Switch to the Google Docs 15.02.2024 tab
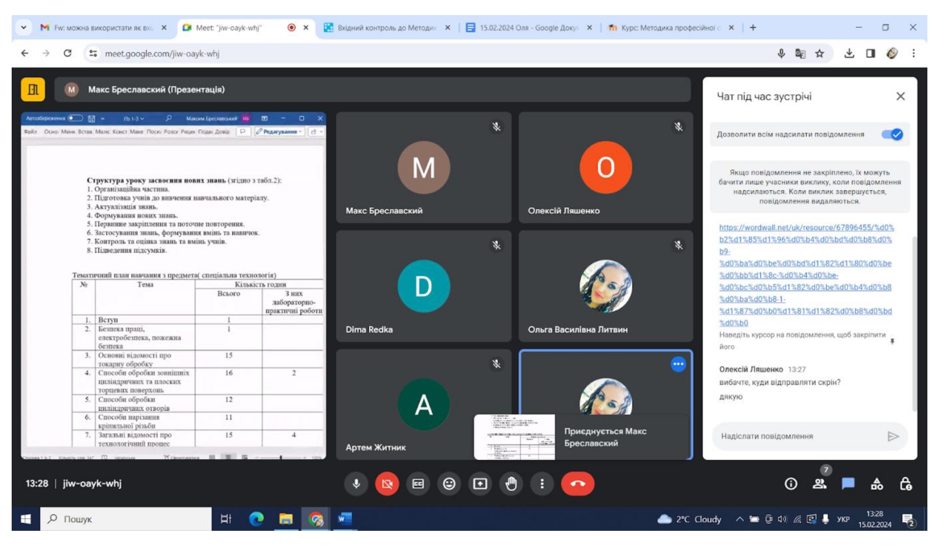The height and width of the screenshot is (560, 941). (529, 28)
